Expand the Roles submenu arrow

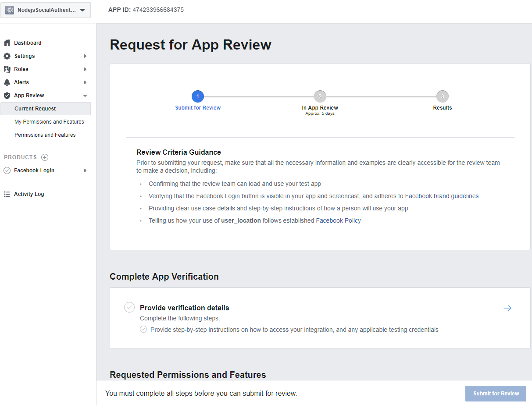pyautogui.click(x=86, y=69)
